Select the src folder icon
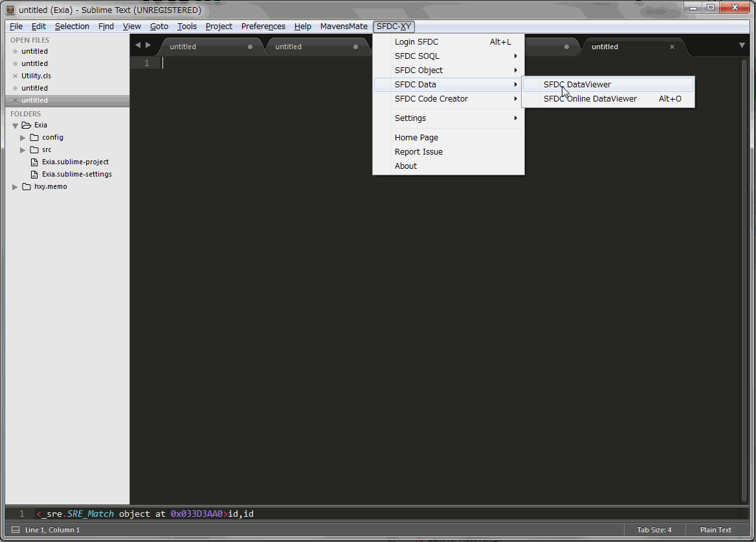This screenshot has height=542, width=756. pos(34,150)
